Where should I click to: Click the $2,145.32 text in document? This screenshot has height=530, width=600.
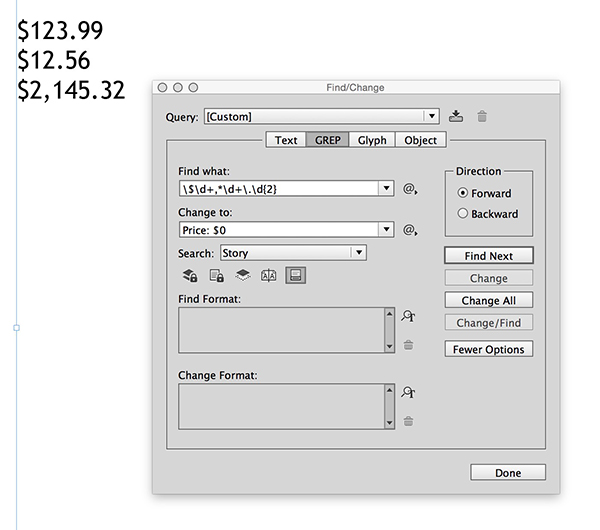(x=71, y=91)
